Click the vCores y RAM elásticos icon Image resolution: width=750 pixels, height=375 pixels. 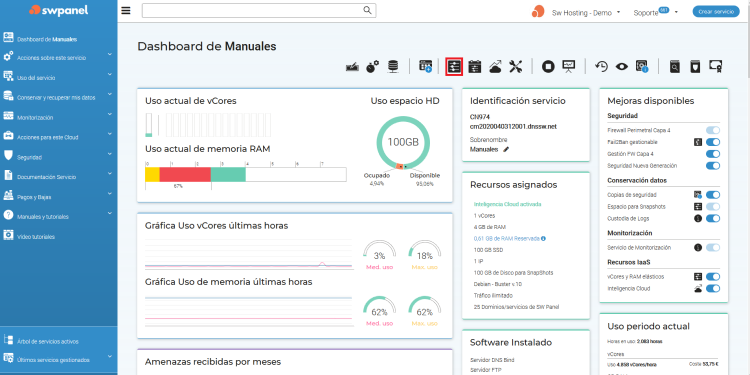pos(698,276)
